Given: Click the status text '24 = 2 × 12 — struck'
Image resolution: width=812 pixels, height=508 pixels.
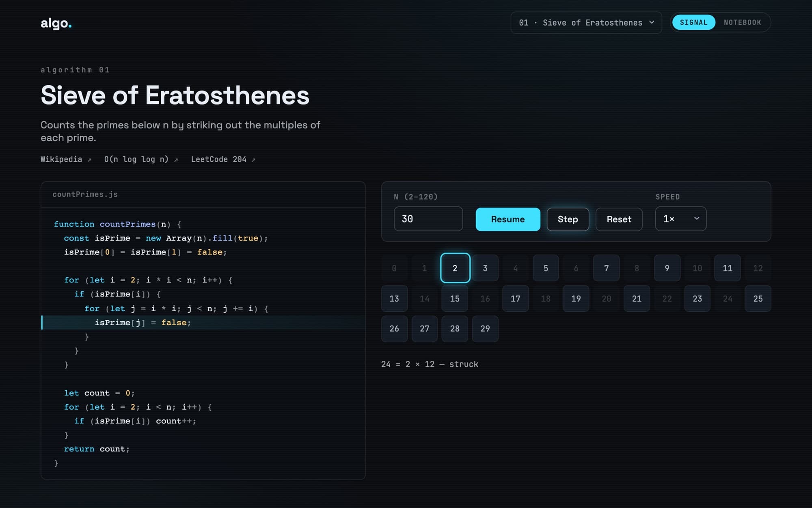Looking at the screenshot, I should (x=430, y=364).
